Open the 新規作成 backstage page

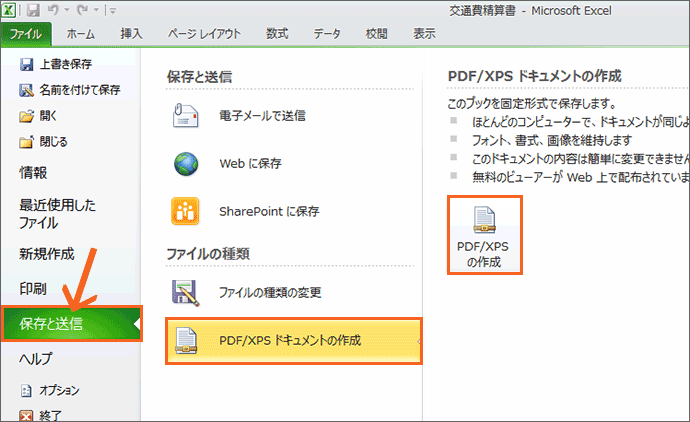[47, 254]
